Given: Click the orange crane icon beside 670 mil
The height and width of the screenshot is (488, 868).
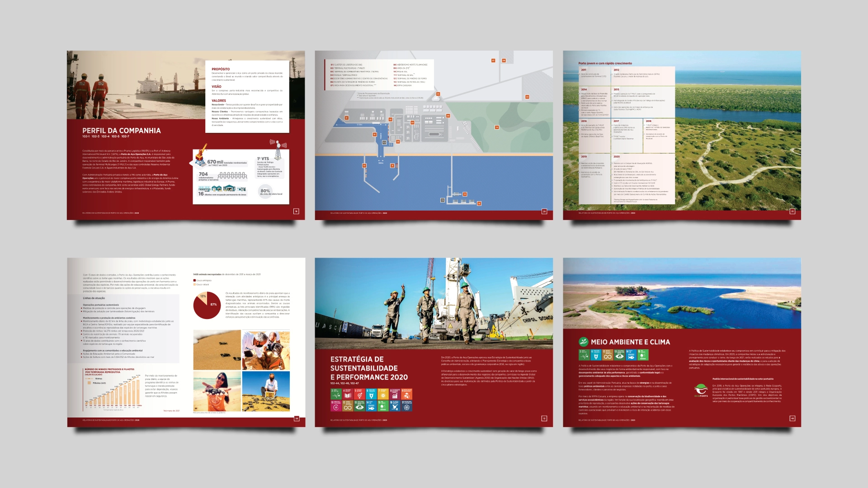Looking at the screenshot, I should coord(201,155).
